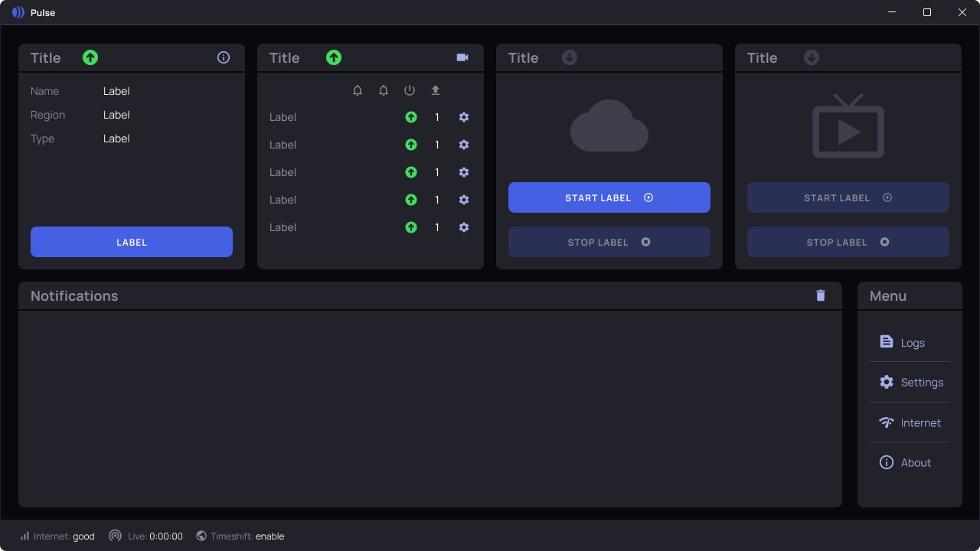Click the green status arrow in the third Label row
980x551 pixels.
(x=411, y=172)
